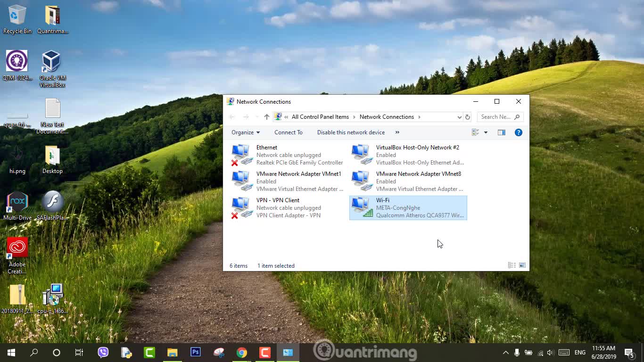Image resolution: width=644 pixels, height=362 pixels.
Task: Open the touch keyboard tray icon
Action: tap(564, 353)
